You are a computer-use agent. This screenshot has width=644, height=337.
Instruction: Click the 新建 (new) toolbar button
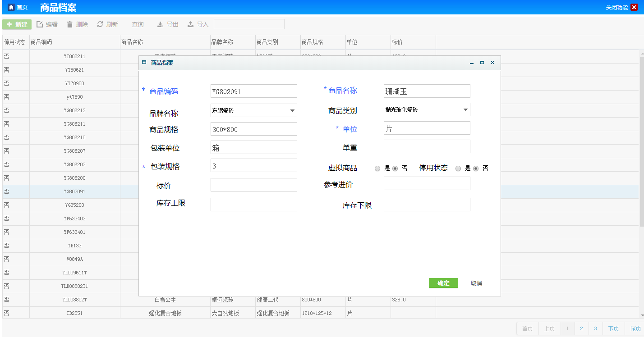tap(17, 24)
